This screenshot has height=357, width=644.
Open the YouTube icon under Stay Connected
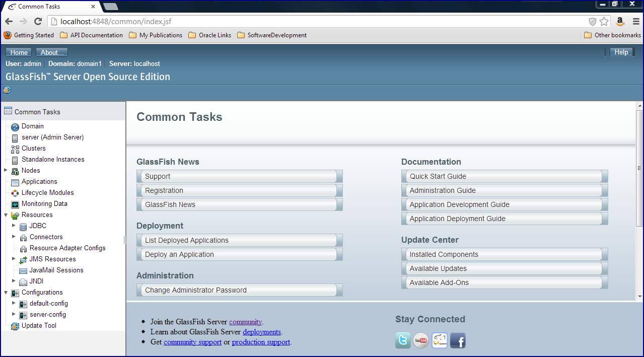click(x=421, y=340)
